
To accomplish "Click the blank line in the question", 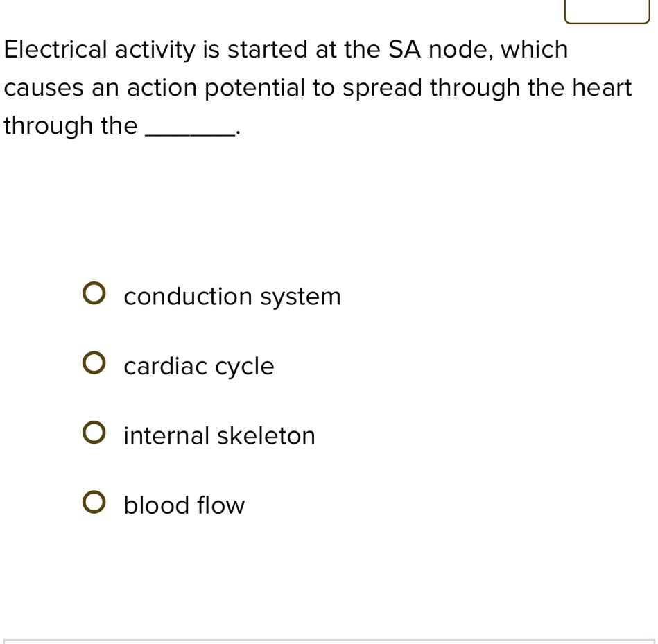I will tap(188, 132).
